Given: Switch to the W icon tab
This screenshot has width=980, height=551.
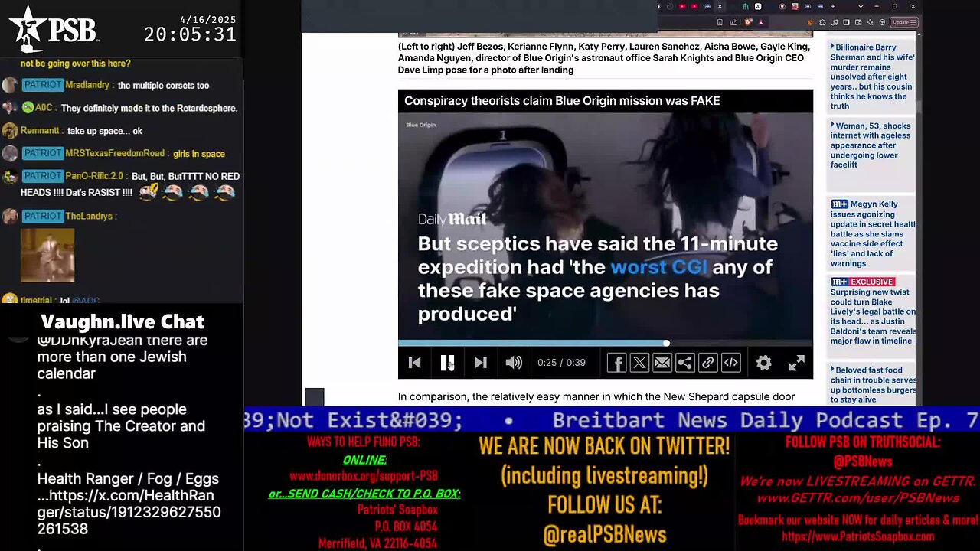Looking at the screenshot, I should (758, 6).
